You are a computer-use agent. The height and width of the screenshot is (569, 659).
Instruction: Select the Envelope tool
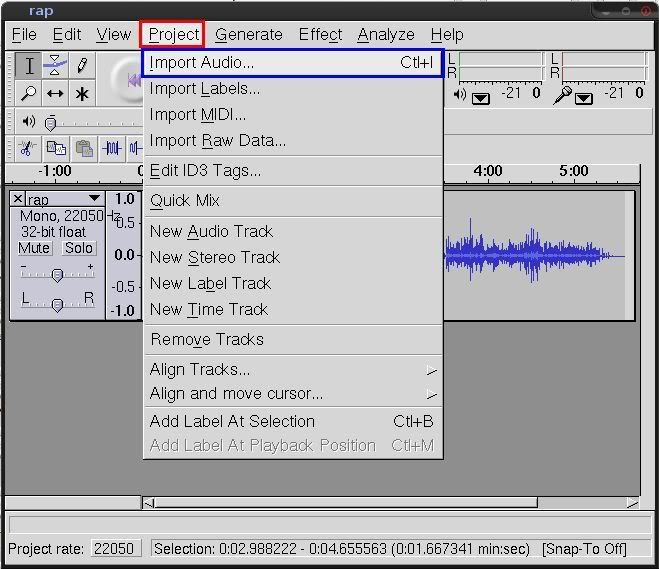click(55, 66)
